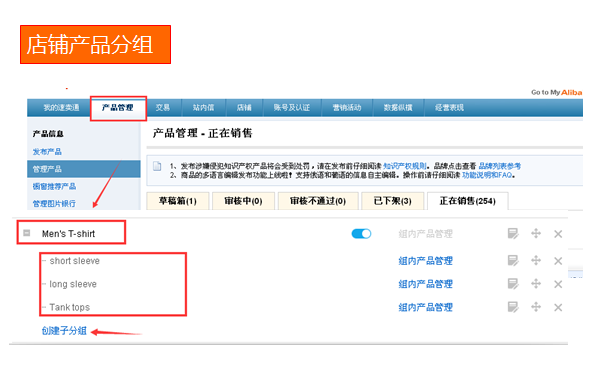Viewport: 603px width, 370px height.
Task: Click the 产品管理 - 正在销售 page title
Action: [x=202, y=133]
